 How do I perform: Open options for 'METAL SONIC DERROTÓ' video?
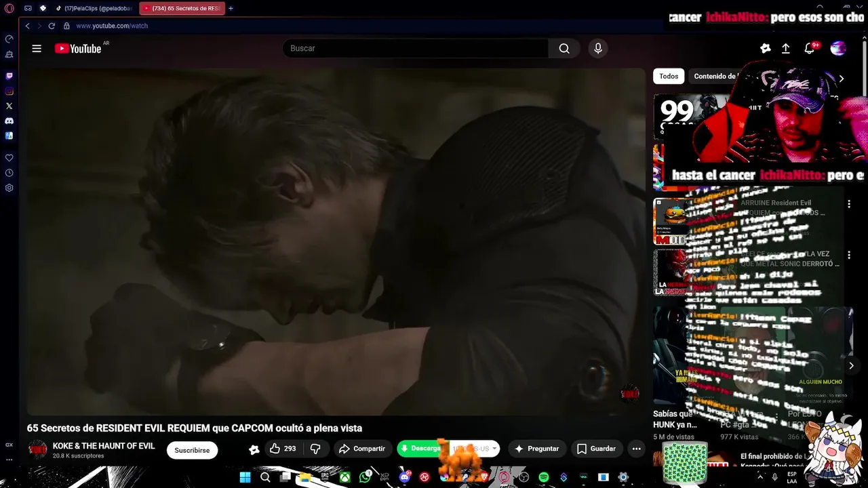(848, 256)
